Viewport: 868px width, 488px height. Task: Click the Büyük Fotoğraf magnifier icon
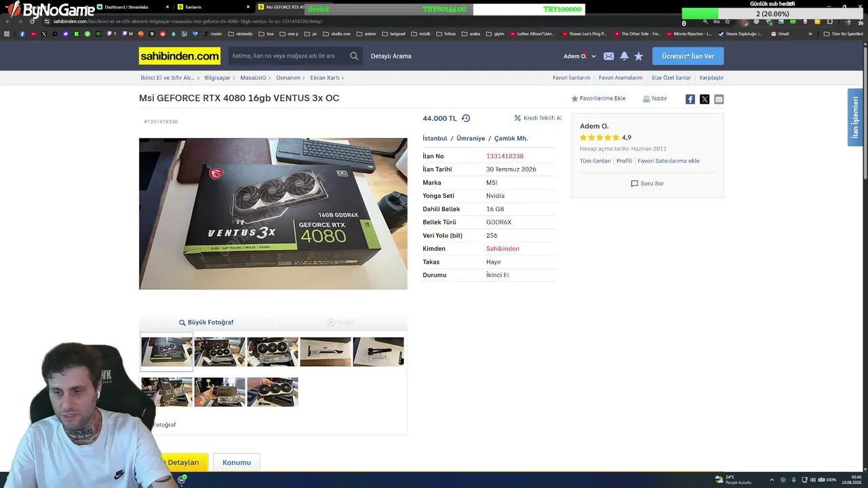pos(182,323)
